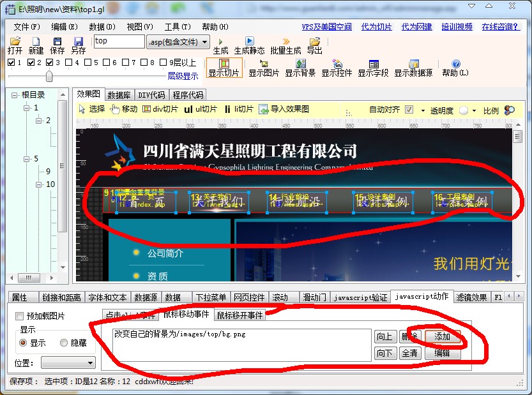Viewport: 532px width, 395px height.
Task: Switch to the 链接和距离 tab
Action: coord(61,297)
